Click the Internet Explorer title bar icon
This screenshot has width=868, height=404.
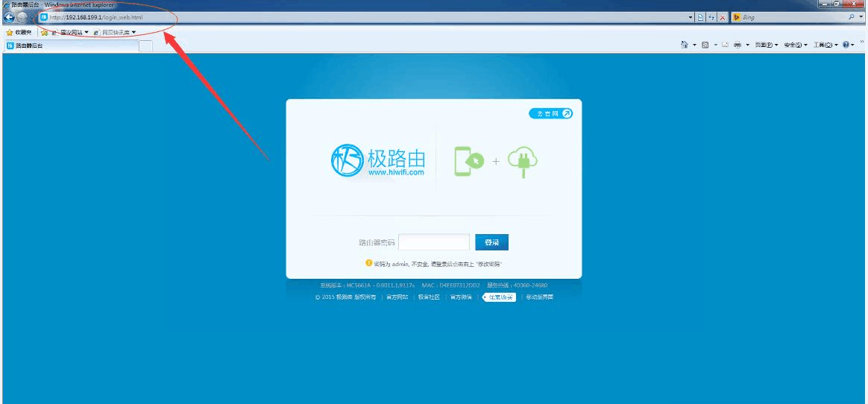[6, 4]
